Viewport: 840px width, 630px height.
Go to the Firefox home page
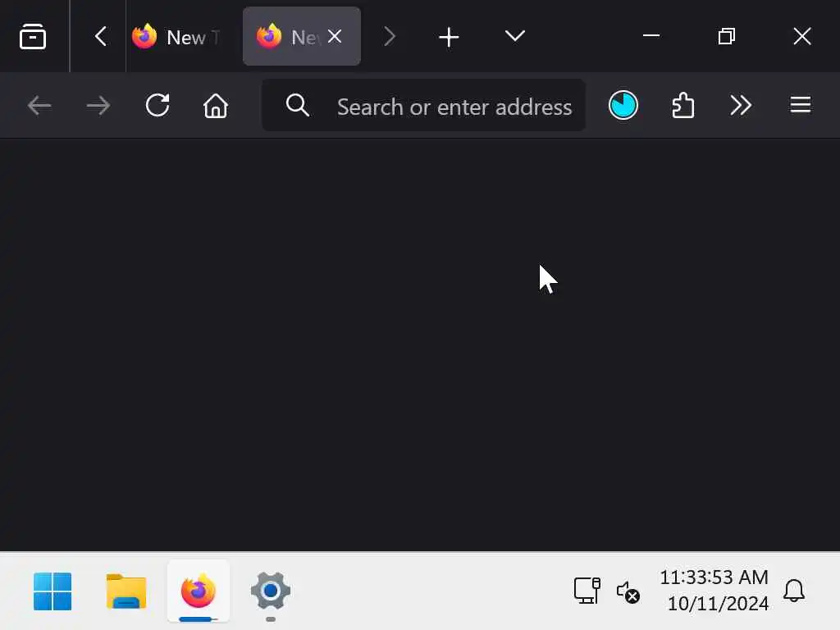point(216,105)
